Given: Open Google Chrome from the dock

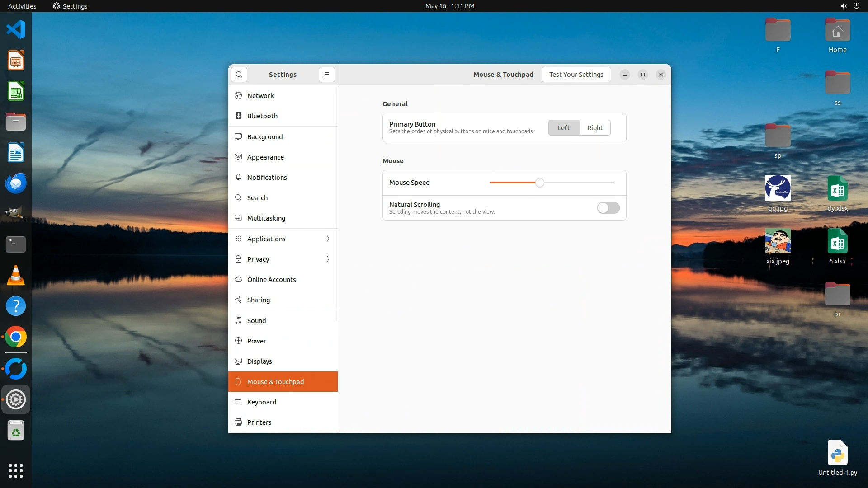Looking at the screenshot, I should (x=16, y=337).
